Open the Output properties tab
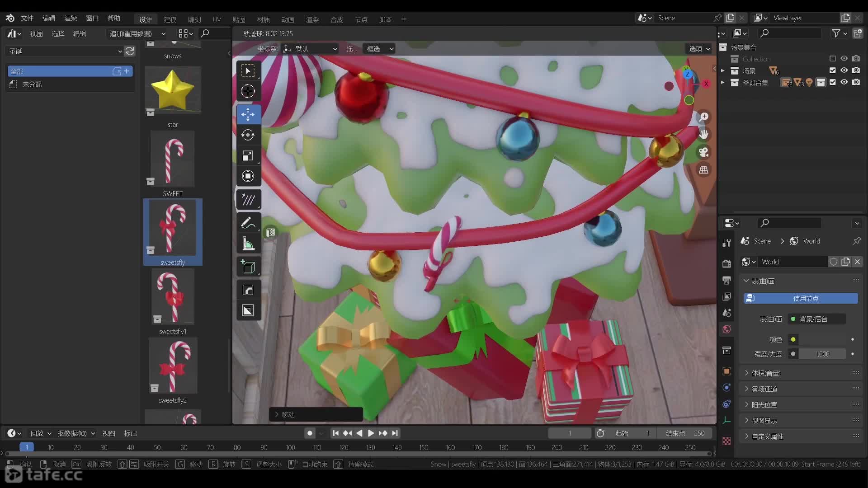Viewport: 868px width, 488px height. [x=726, y=280]
